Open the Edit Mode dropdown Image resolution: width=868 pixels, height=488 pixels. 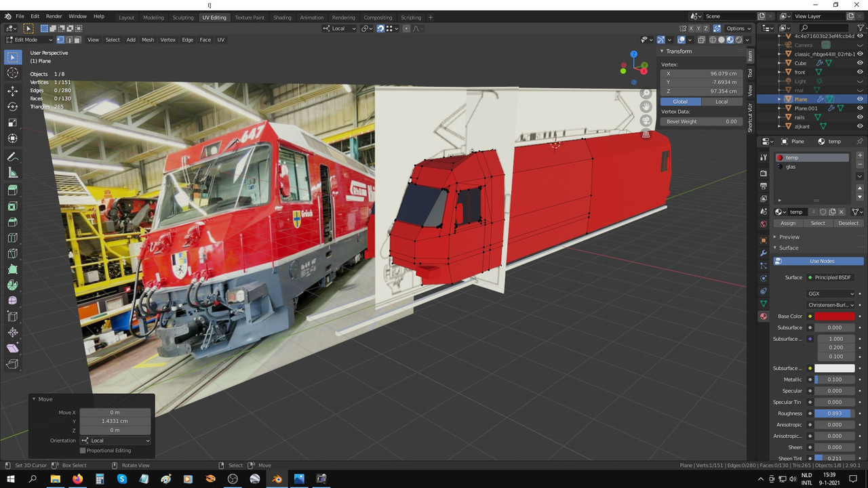pyautogui.click(x=28, y=39)
